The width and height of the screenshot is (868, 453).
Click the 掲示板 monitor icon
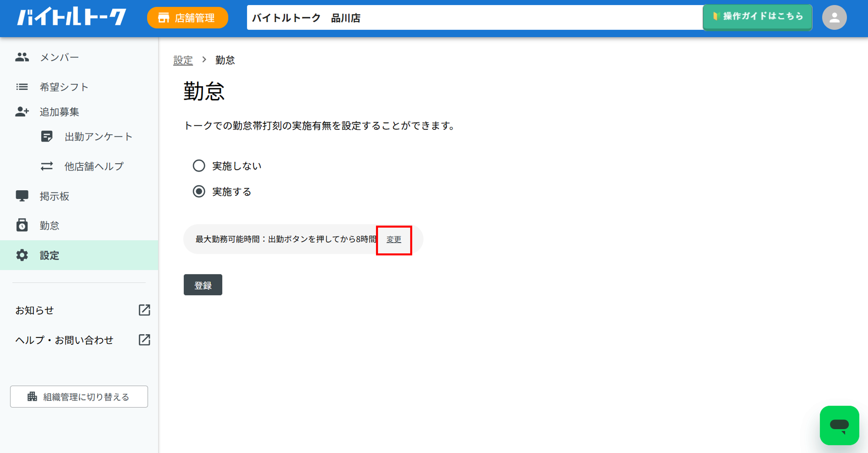click(x=22, y=196)
